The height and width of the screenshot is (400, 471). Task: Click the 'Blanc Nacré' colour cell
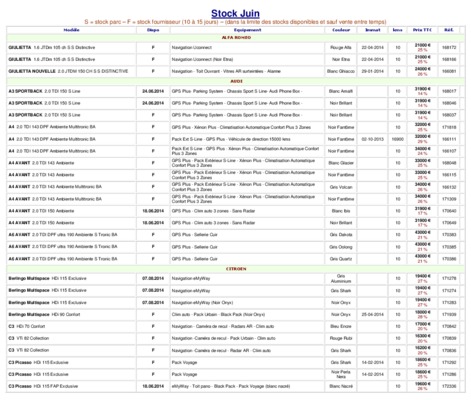341,386
